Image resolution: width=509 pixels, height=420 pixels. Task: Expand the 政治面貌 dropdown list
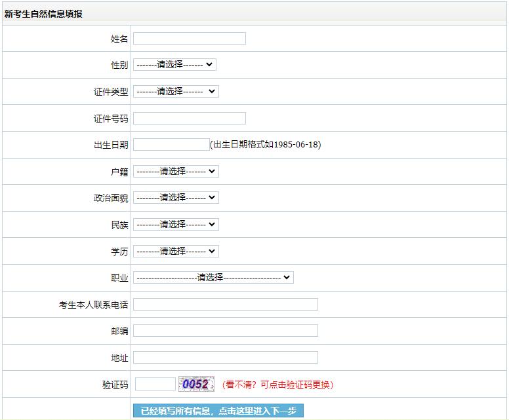point(176,198)
